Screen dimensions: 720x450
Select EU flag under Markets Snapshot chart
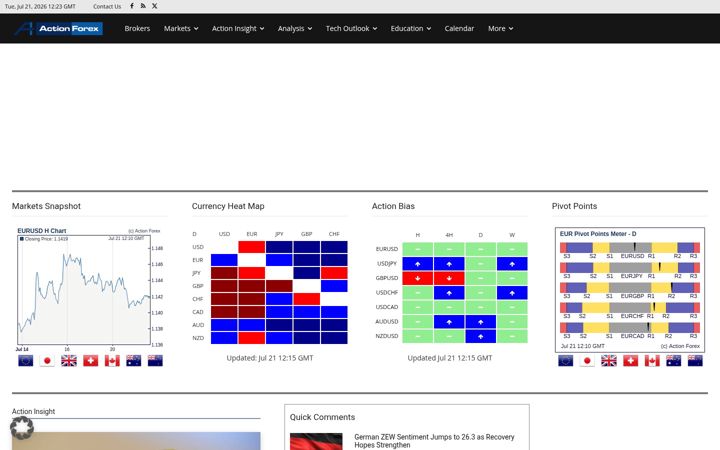pos(26,360)
